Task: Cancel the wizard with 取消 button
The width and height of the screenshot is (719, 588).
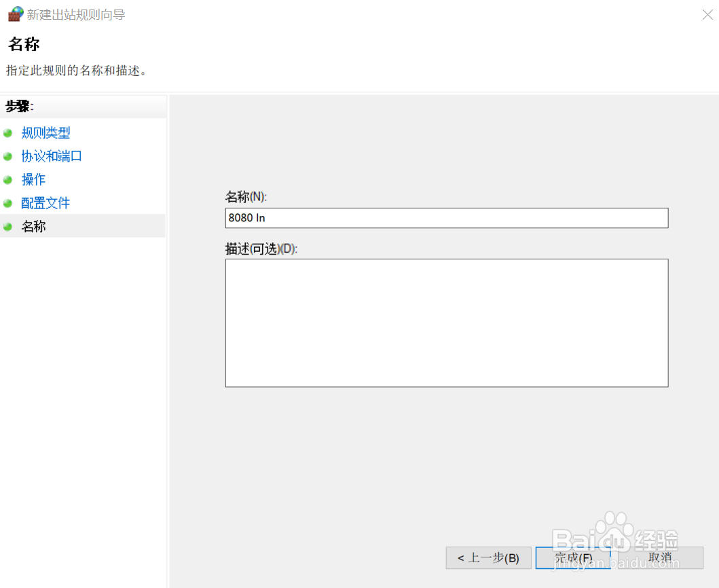Action: pyautogui.click(x=661, y=557)
